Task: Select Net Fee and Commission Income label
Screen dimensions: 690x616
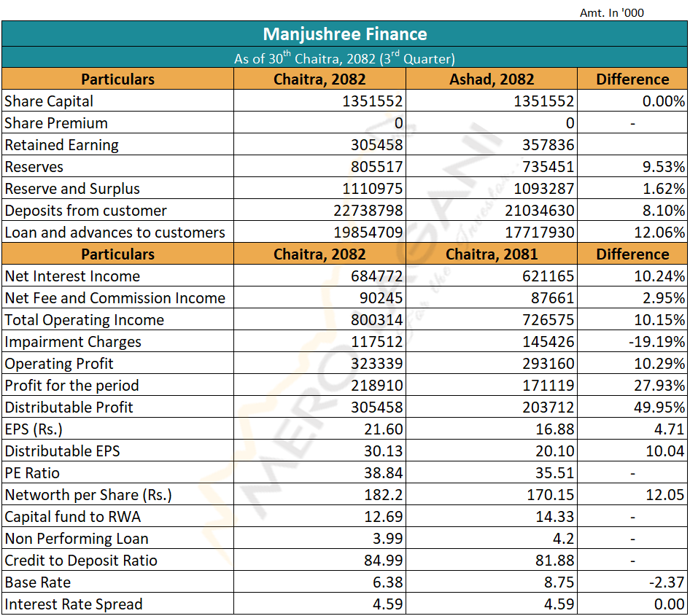Action: pyautogui.click(x=115, y=298)
